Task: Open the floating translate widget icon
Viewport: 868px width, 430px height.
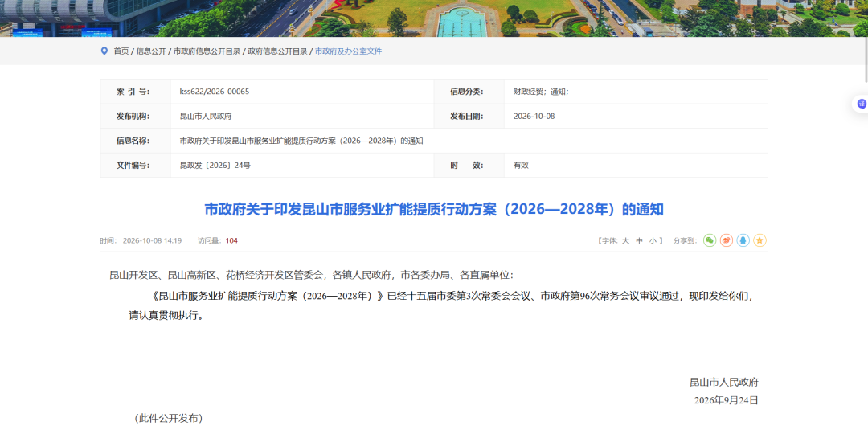Action: (862, 104)
